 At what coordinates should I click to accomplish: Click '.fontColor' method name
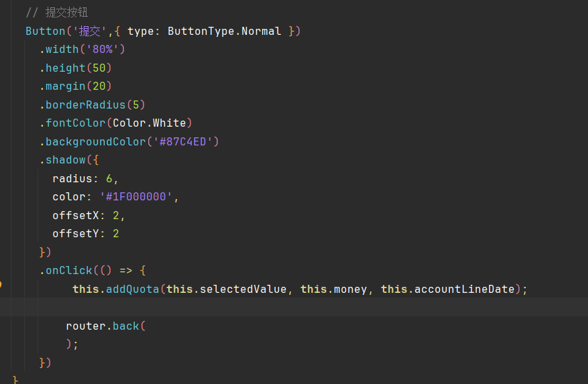(72, 123)
